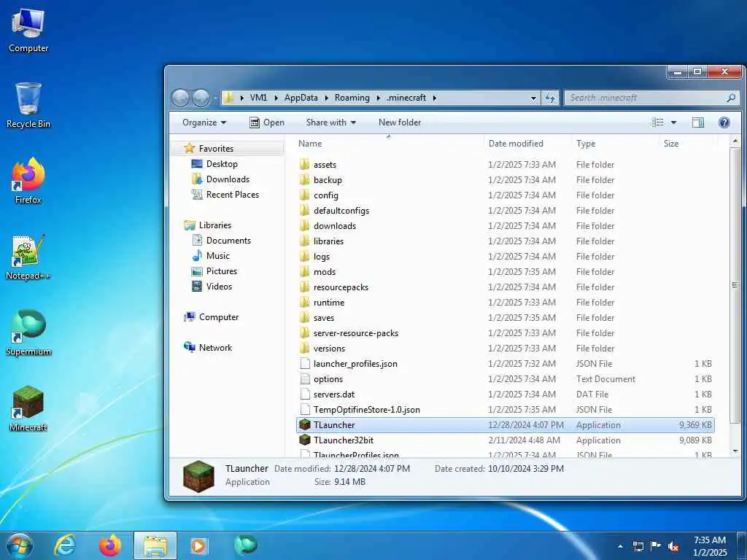Click the file list scroll up arrow
Screen dimensions: 747x560
pos(735,141)
